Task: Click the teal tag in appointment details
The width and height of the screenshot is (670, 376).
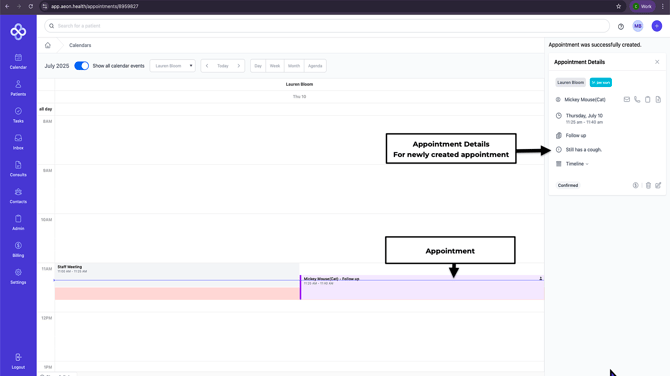Action: coord(601,82)
